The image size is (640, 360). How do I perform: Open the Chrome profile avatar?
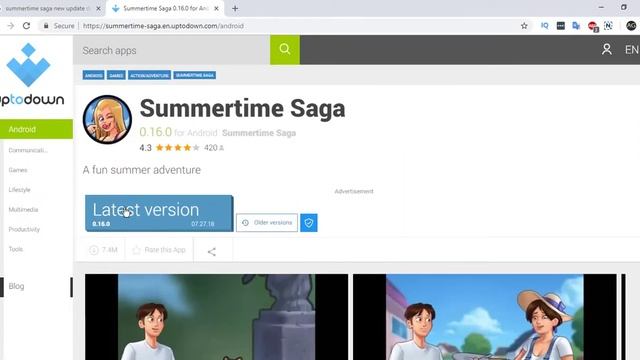click(x=631, y=26)
